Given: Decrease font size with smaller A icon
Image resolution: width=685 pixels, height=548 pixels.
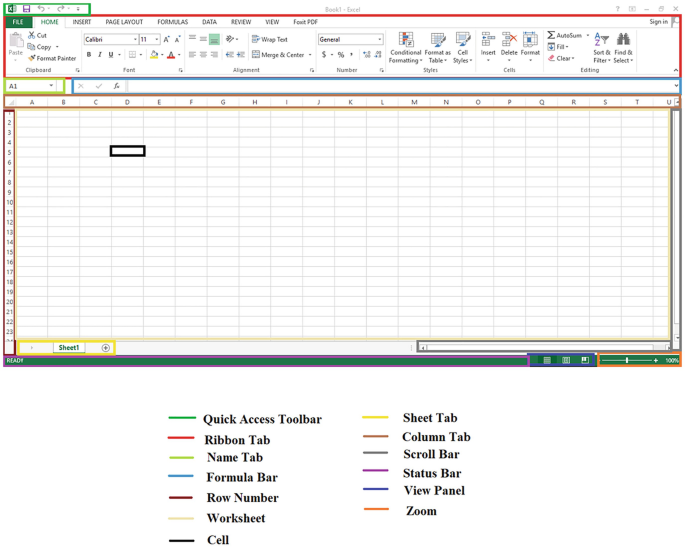Looking at the screenshot, I should tap(177, 39).
